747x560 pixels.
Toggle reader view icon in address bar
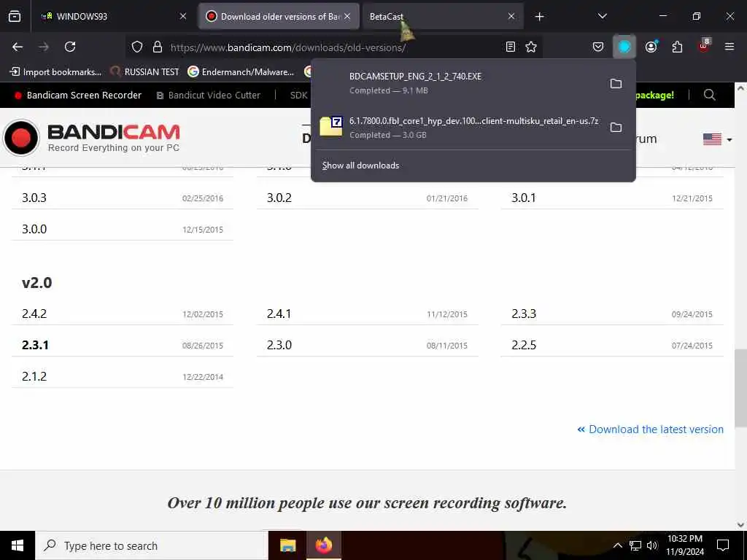510,47
